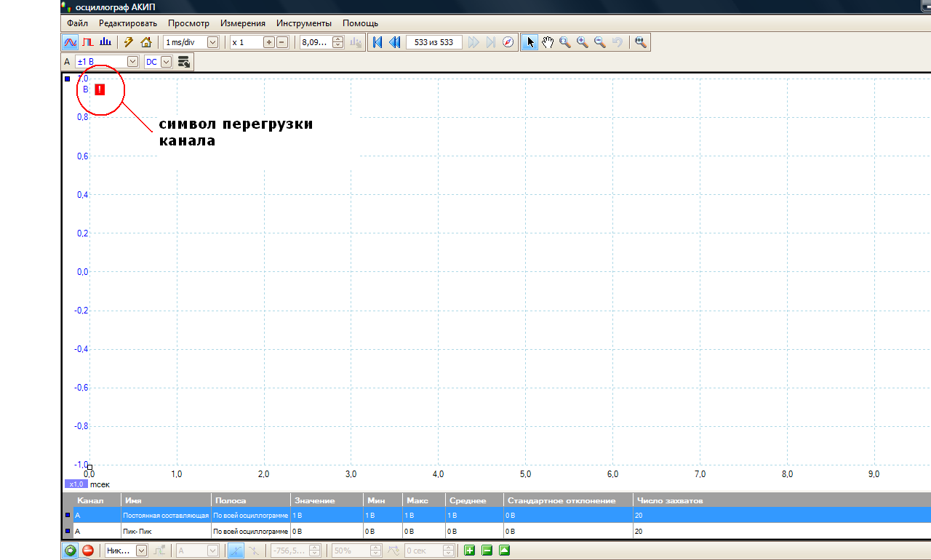Click the Auto setup lightning icon
Image resolution: width=931 pixels, height=560 pixels.
click(129, 42)
